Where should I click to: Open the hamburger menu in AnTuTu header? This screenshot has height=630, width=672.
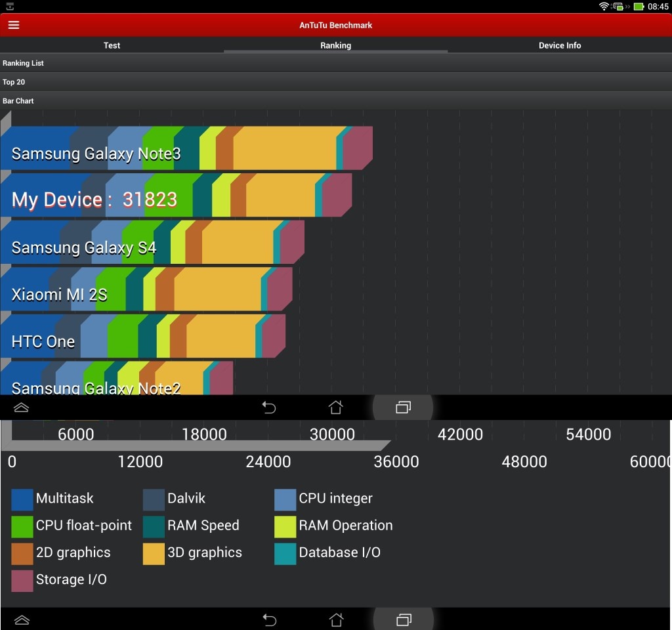[x=14, y=25]
